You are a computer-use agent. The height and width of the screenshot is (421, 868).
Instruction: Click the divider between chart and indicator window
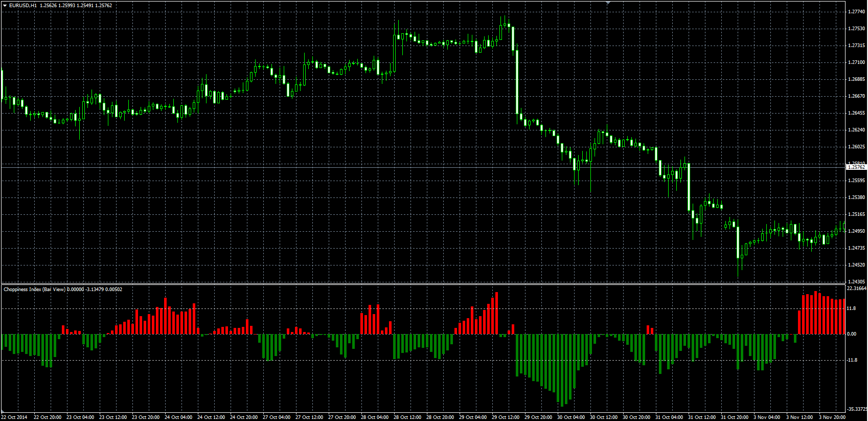pos(423,284)
